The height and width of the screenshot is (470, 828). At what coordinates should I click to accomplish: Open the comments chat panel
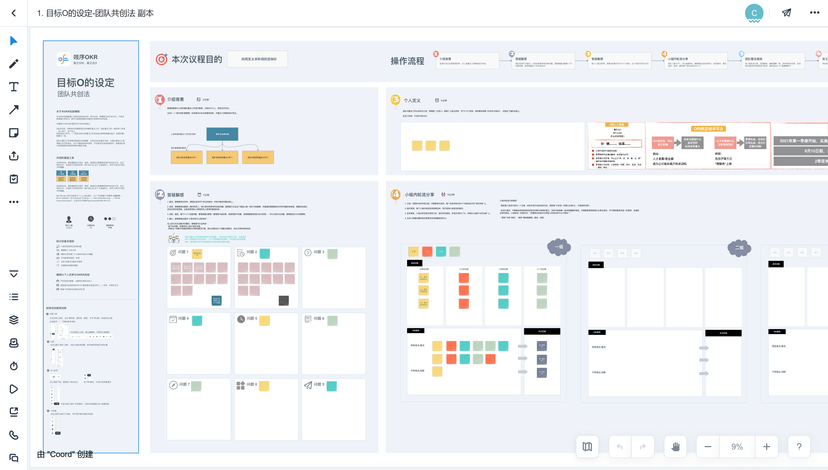coord(14,458)
